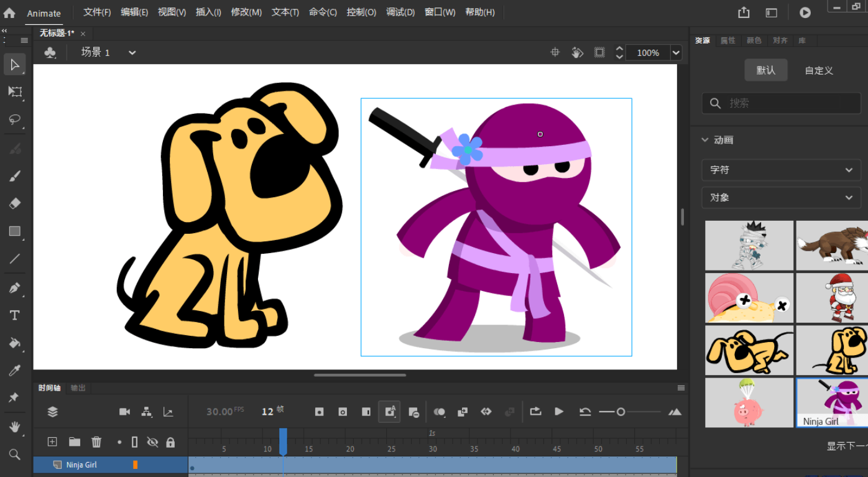Viewport: 868px width, 477px height.
Task: Switch to the 属性 panel tab
Action: (727, 40)
